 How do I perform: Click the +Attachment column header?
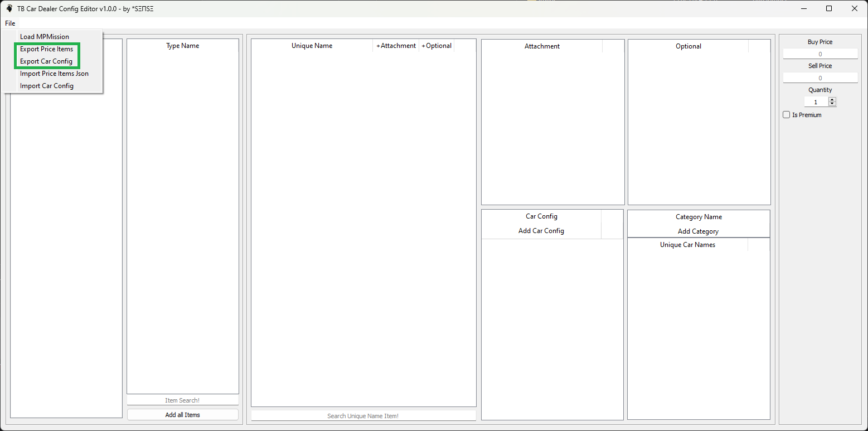(396, 46)
